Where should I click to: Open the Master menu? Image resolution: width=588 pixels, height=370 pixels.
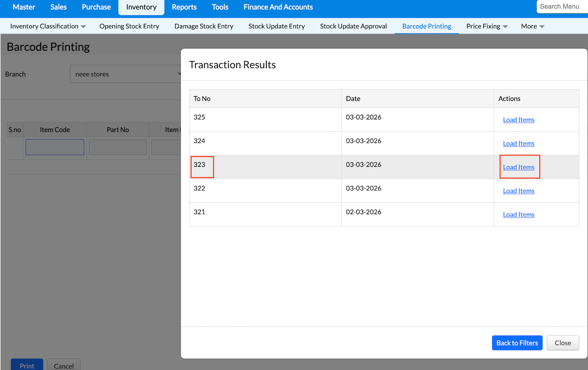24,7
